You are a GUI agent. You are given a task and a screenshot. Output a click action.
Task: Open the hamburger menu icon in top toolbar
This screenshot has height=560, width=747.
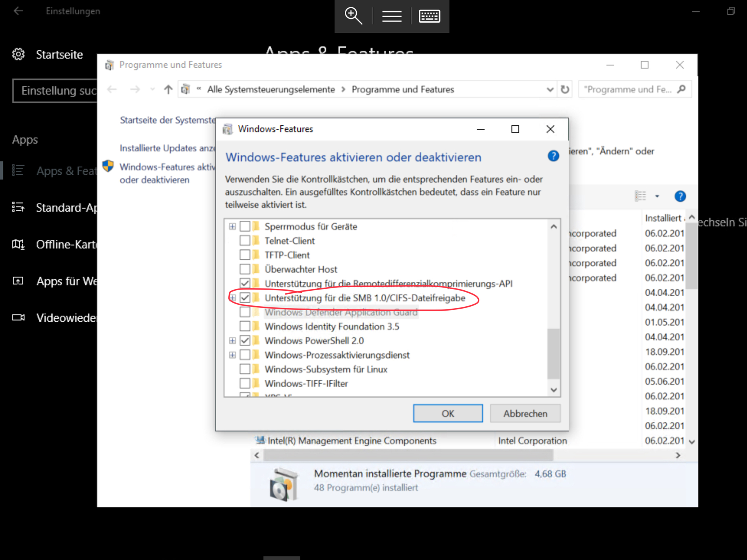pyautogui.click(x=391, y=16)
